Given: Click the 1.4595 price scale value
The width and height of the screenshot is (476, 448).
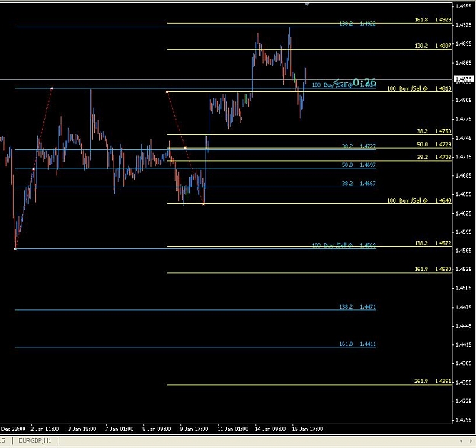Looking at the screenshot, I should 464,232.
